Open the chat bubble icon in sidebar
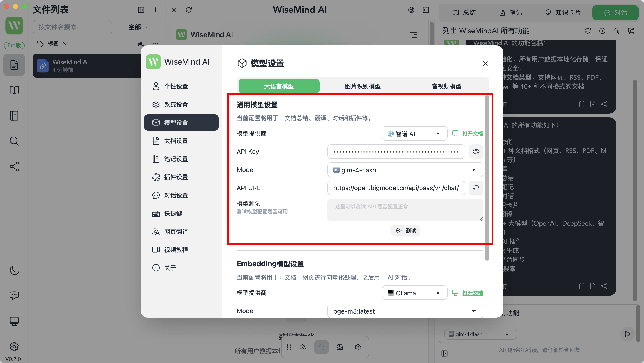The width and height of the screenshot is (644, 363). click(14, 296)
